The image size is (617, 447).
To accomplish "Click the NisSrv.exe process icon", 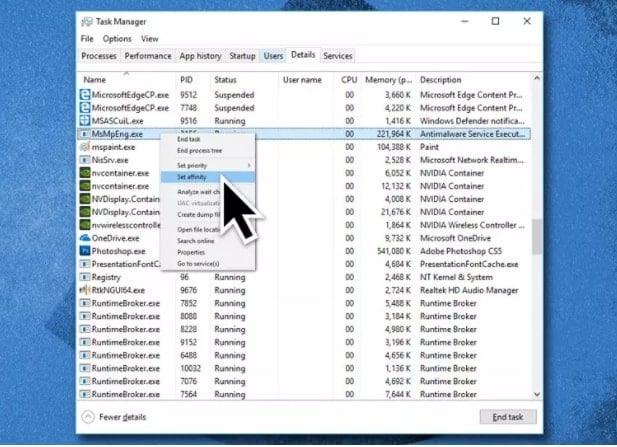I will pyautogui.click(x=85, y=160).
